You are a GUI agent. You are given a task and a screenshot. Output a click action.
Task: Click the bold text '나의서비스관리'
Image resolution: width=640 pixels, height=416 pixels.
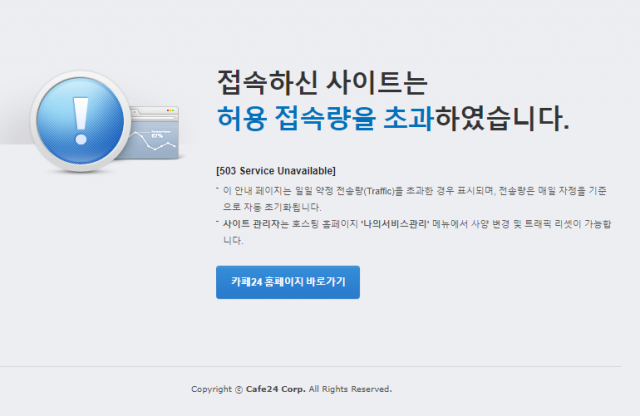click(395, 224)
